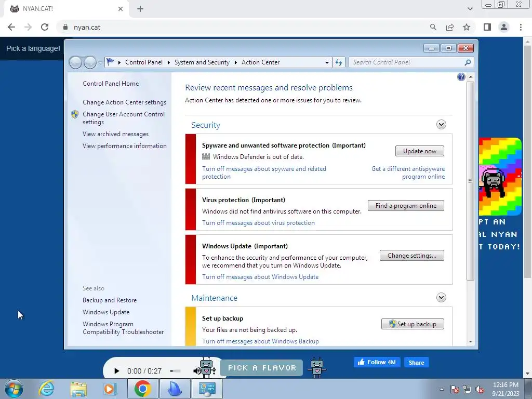This screenshot has height=399, width=532.
Task: Turn off messages about virus protection
Action: point(259,223)
